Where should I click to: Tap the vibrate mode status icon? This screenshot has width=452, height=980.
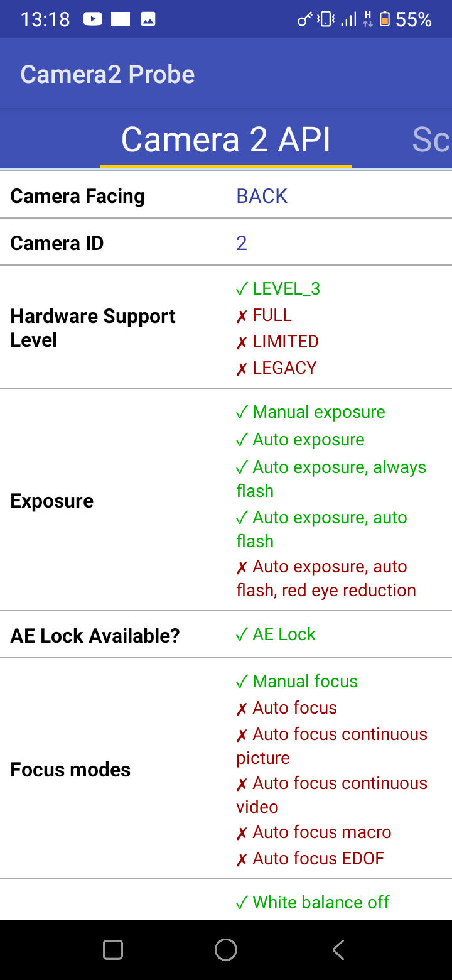(326, 19)
